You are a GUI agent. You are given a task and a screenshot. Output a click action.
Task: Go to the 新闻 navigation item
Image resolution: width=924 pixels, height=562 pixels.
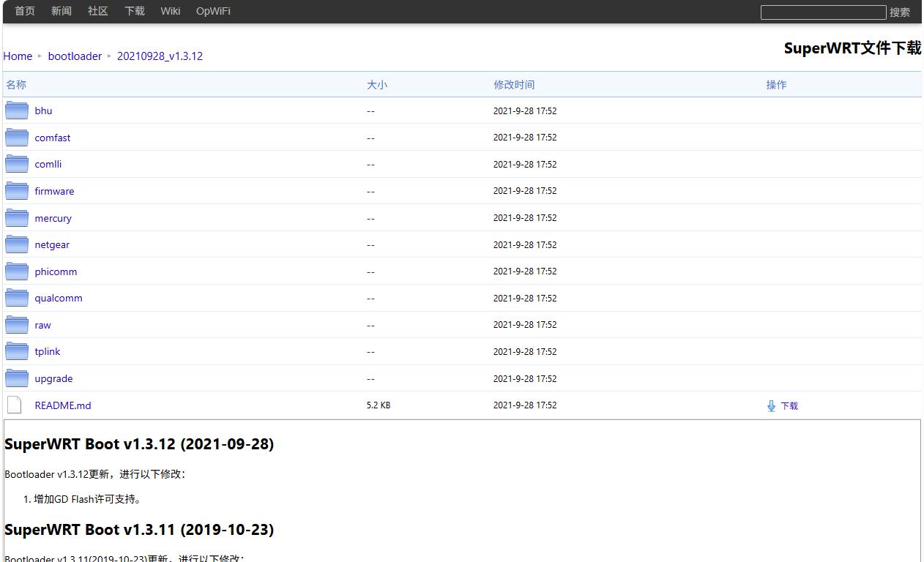[x=62, y=11]
